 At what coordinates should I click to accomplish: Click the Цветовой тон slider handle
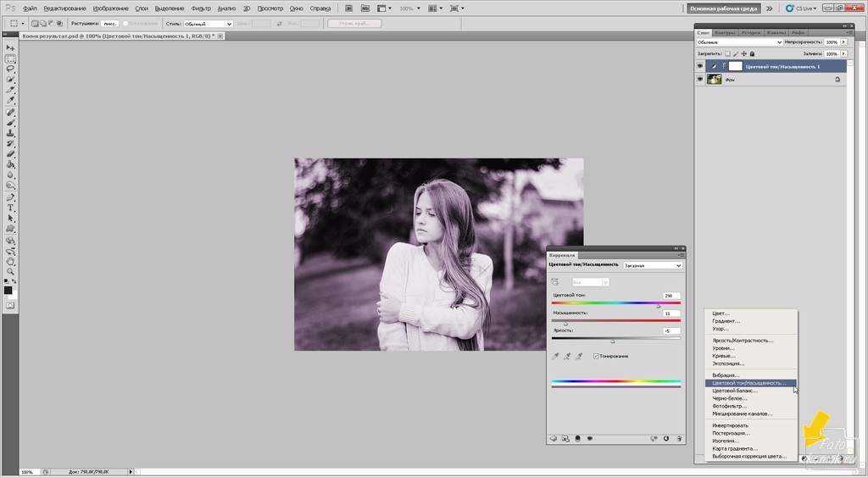point(658,306)
